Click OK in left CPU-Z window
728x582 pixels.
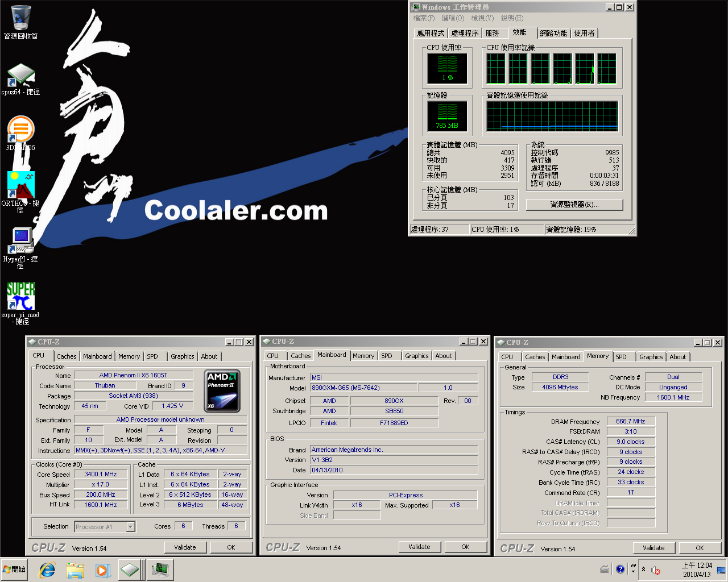[x=231, y=547]
